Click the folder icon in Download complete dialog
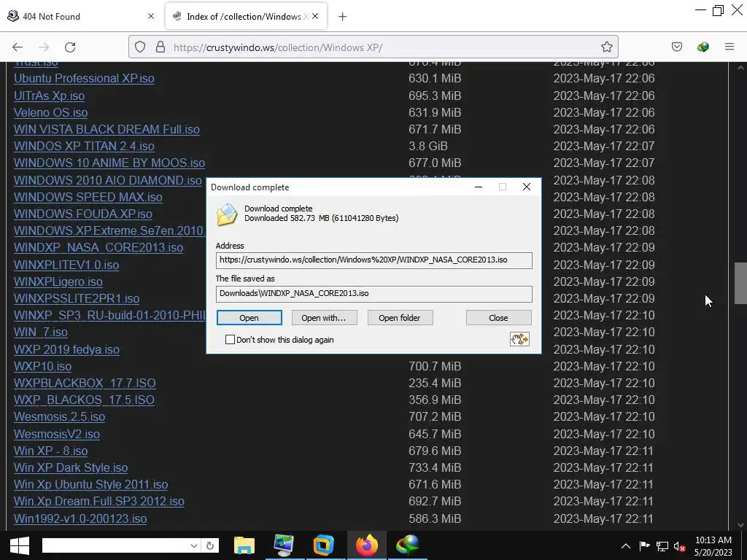 pyautogui.click(x=227, y=214)
